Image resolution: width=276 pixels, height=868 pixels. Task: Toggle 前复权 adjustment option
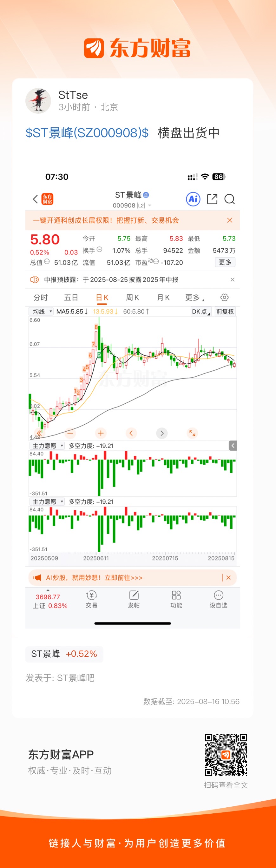coord(225,311)
